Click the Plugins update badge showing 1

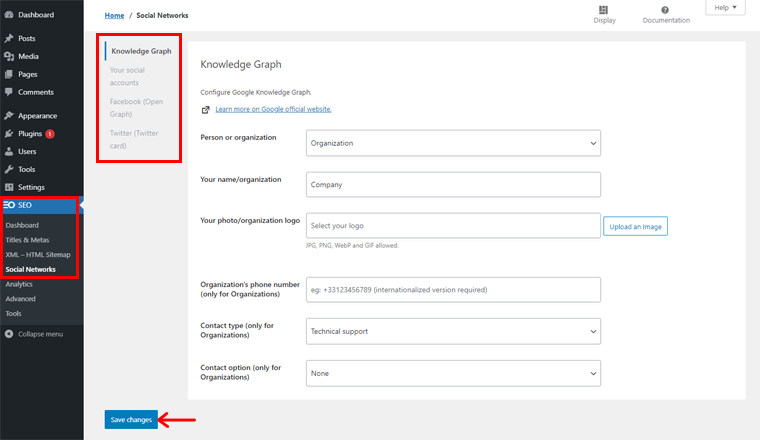(x=50, y=134)
